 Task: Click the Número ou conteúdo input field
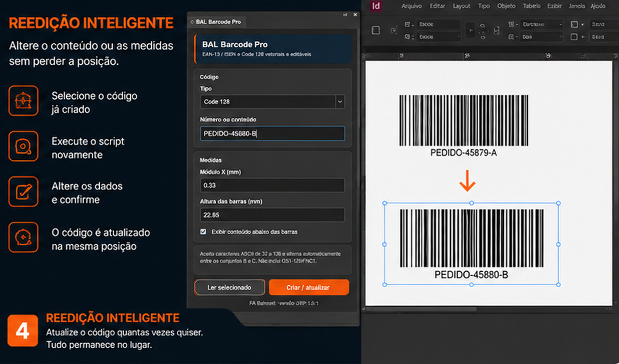coord(272,134)
